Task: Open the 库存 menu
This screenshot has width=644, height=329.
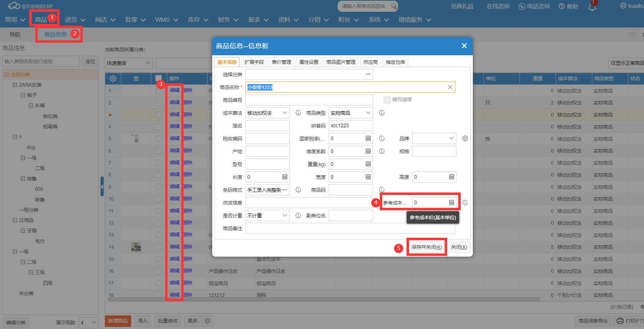Action: [198, 20]
